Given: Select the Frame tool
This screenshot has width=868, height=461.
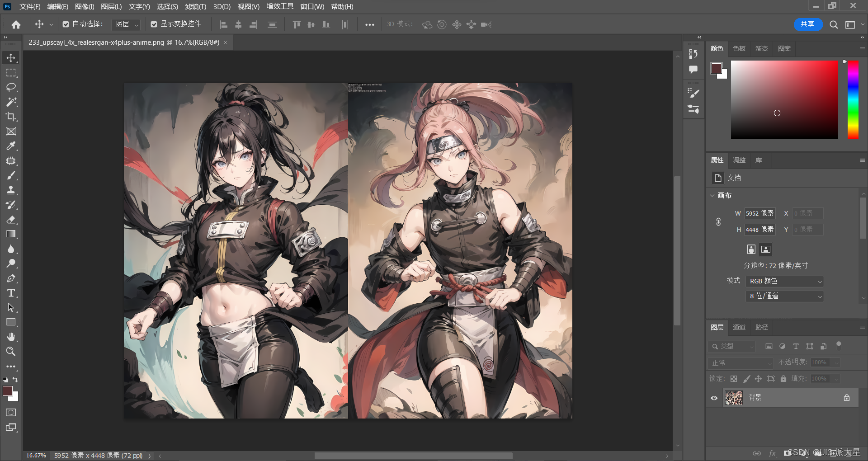Looking at the screenshot, I should [x=11, y=132].
